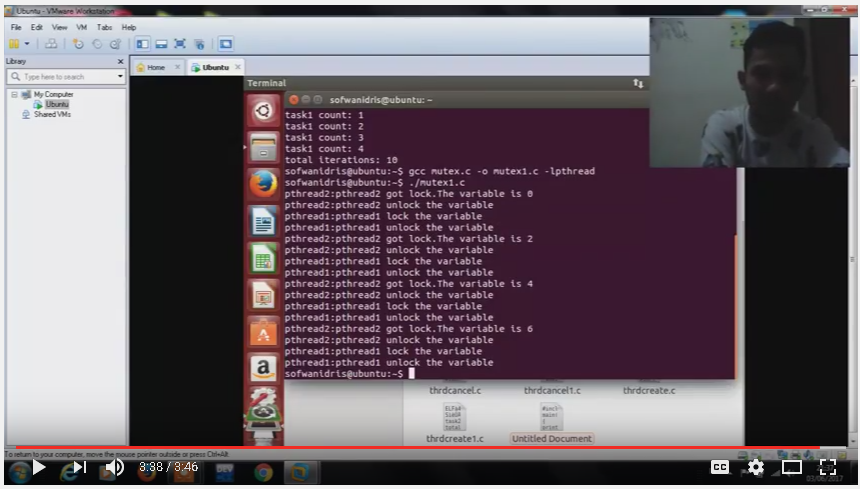The height and width of the screenshot is (489, 860).
Task: Launch Firefox from Ubuntu launcher
Action: [263, 184]
